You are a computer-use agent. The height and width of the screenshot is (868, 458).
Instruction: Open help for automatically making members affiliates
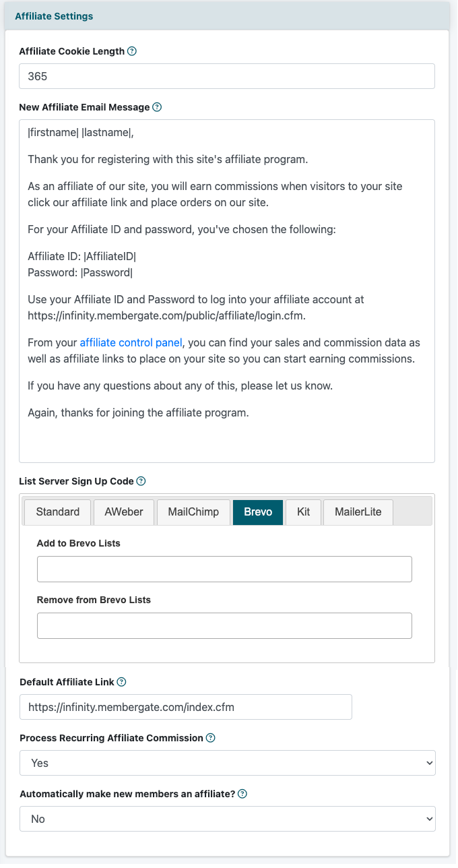[242, 794]
